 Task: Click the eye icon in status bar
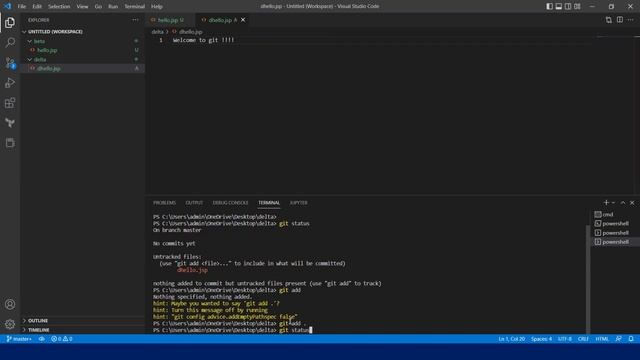point(42,339)
